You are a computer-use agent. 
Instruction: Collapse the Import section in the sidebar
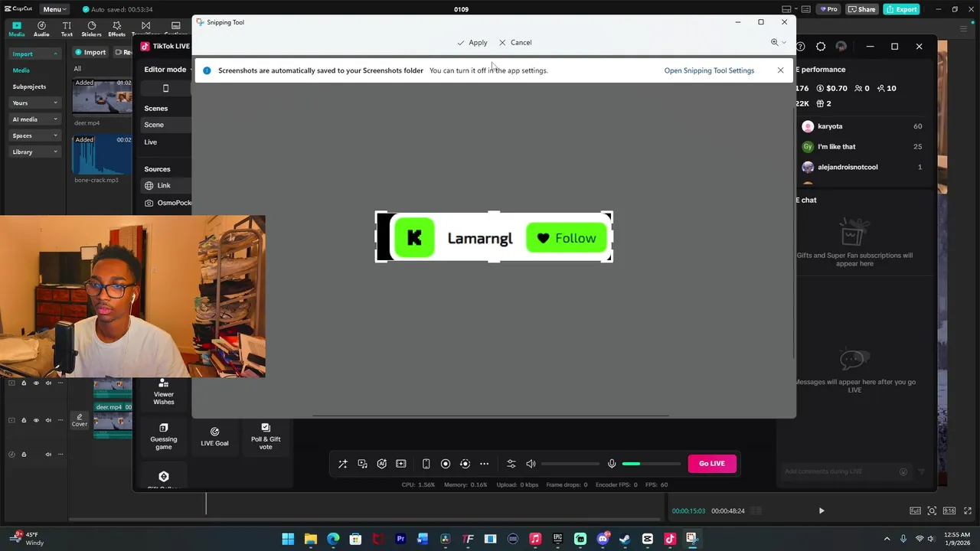click(x=55, y=54)
